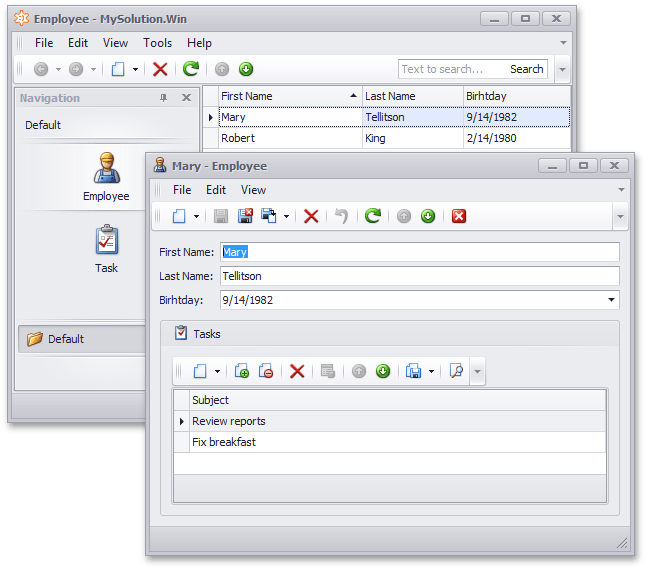Click Unlink task icon in Tasks toolbar
This screenshot has width=648, height=571.
pyautogui.click(x=266, y=371)
